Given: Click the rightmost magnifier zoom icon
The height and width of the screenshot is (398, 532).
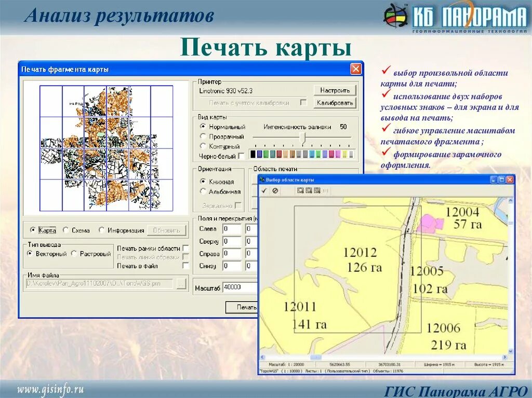Looking at the screenshot, I should click(x=317, y=191).
